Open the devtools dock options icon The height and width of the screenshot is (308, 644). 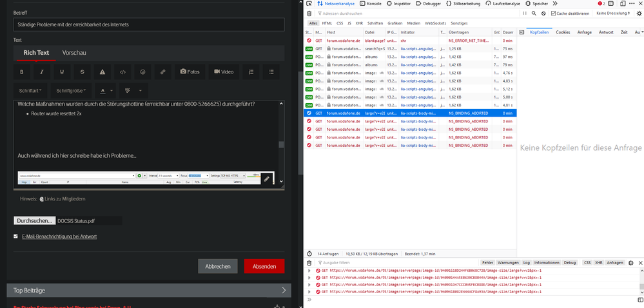tap(610, 3)
